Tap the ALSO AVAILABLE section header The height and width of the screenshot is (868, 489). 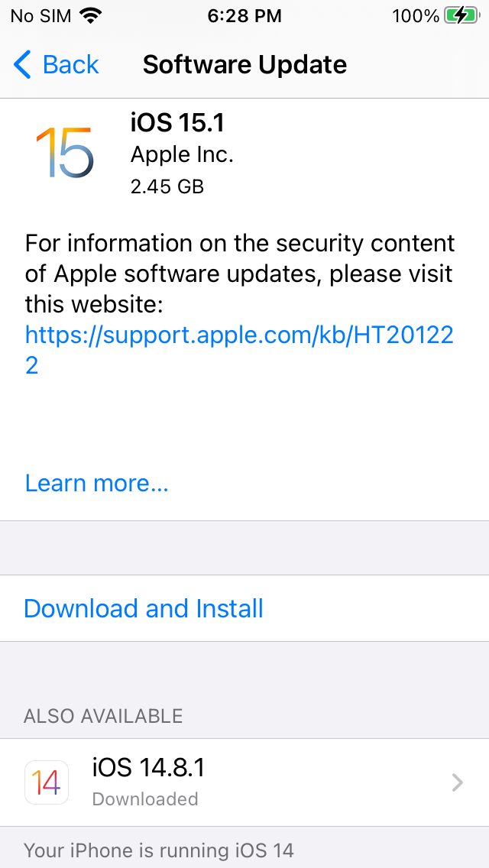(103, 716)
